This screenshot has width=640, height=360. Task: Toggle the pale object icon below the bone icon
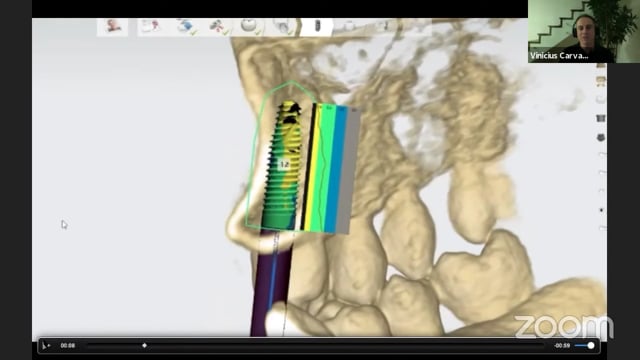coord(601,99)
